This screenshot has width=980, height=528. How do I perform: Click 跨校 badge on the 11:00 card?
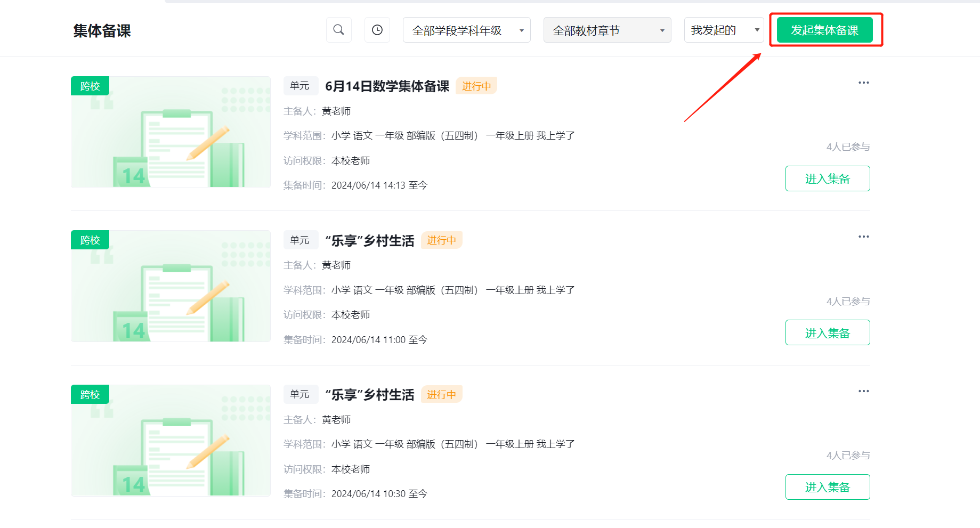click(90, 240)
